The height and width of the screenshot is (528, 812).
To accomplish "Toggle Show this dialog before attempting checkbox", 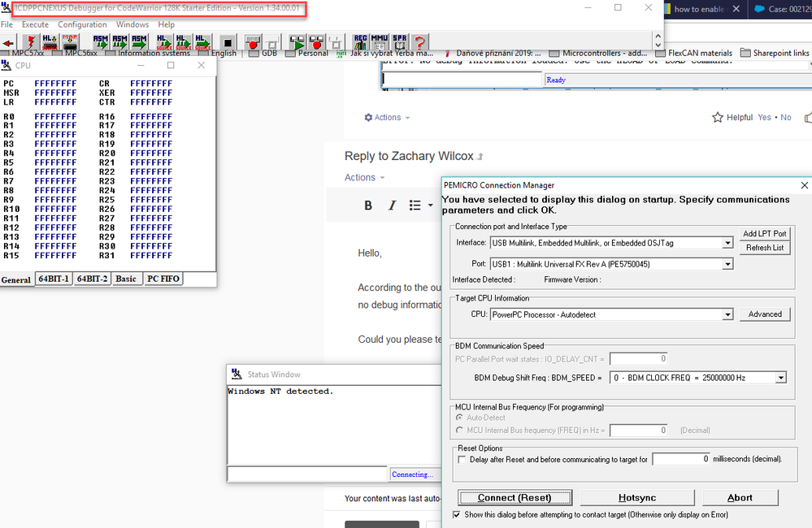I will 456,514.
